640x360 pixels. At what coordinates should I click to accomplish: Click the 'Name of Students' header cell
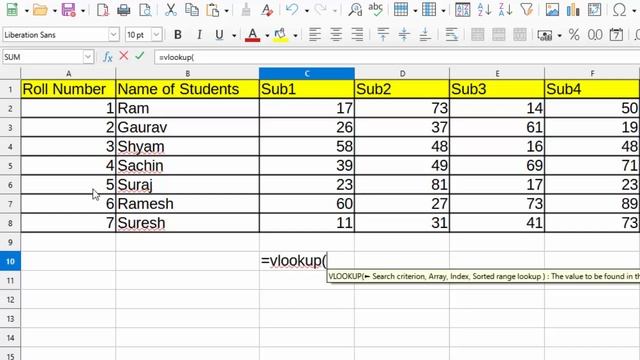click(x=187, y=89)
